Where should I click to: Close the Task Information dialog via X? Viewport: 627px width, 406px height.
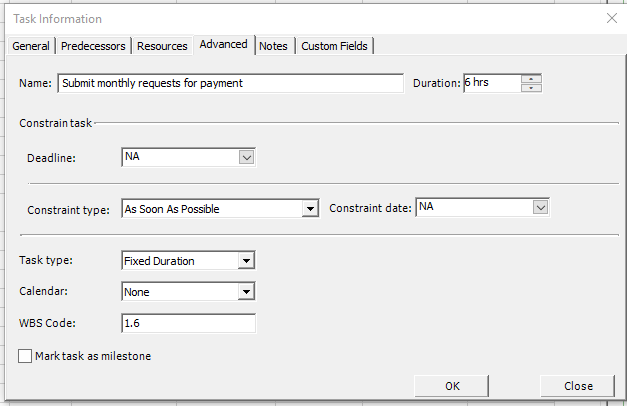611,19
